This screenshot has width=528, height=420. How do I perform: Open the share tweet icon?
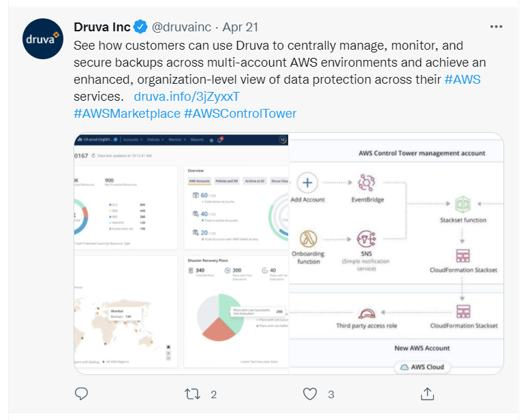point(427,393)
